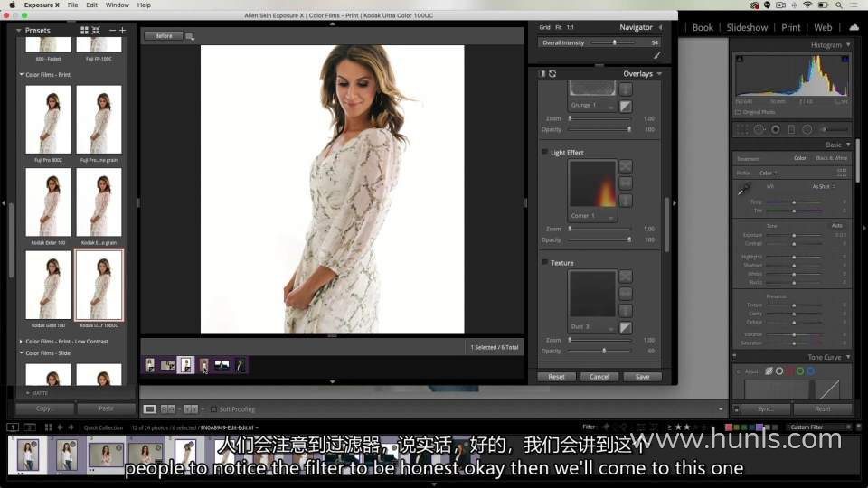
Task: Click the plus icon in Presets header
Action: pyautogui.click(x=123, y=31)
